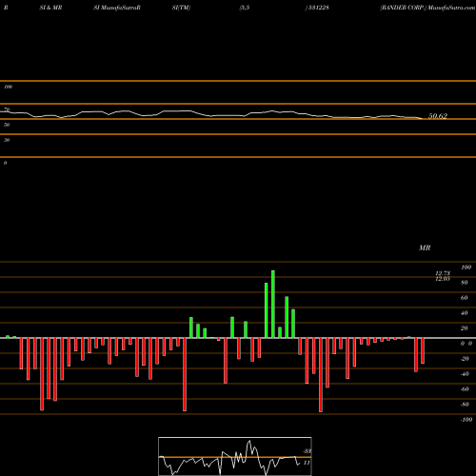Click the RSI axis label 70
The width and height of the screenshot is (476, 476).
[7, 109]
